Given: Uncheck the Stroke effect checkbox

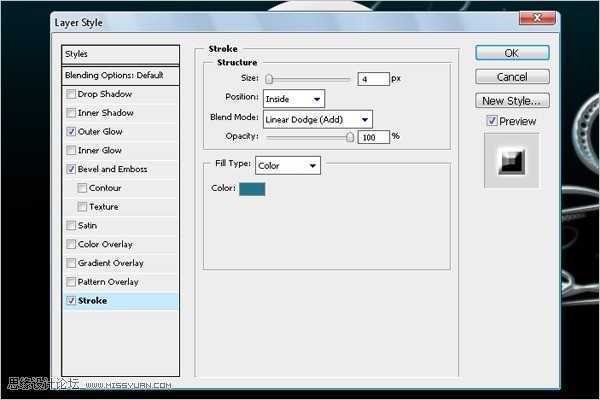Looking at the screenshot, I should 71,300.
